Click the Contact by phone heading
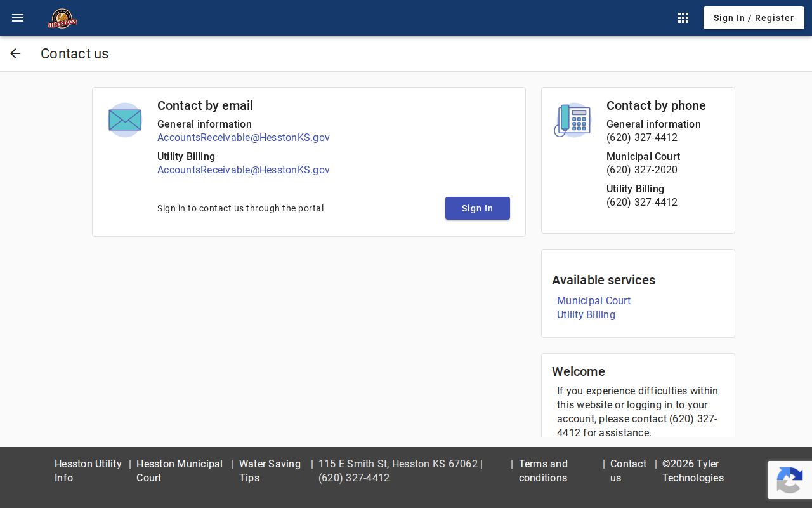812x508 pixels. click(656, 105)
